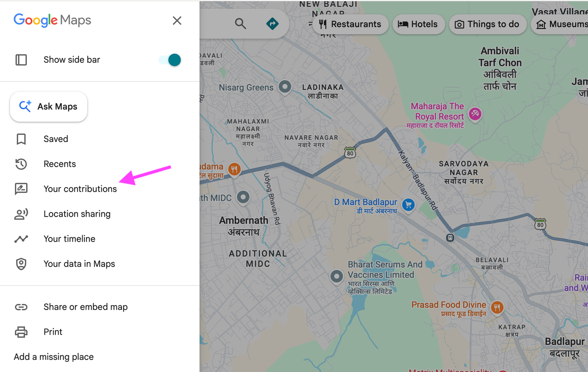
Task: Open Location sharing
Action: (77, 214)
